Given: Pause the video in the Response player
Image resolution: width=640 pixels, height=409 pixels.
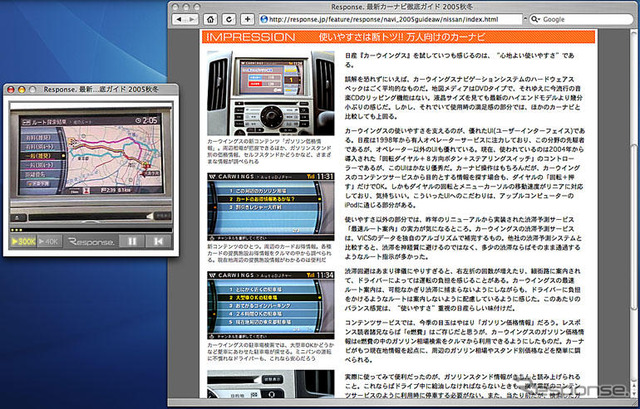Looking at the screenshot, I should pyautogui.click(x=131, y=242).
